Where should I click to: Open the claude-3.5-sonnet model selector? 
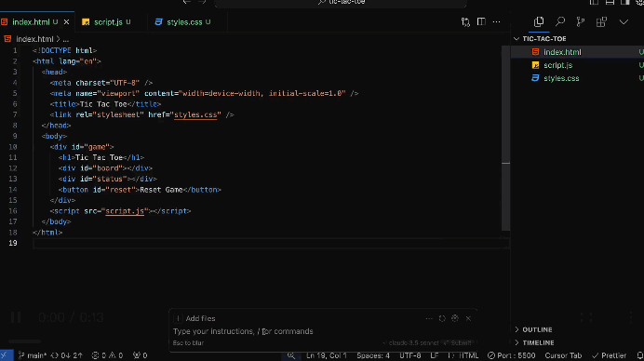pos(410,343)
